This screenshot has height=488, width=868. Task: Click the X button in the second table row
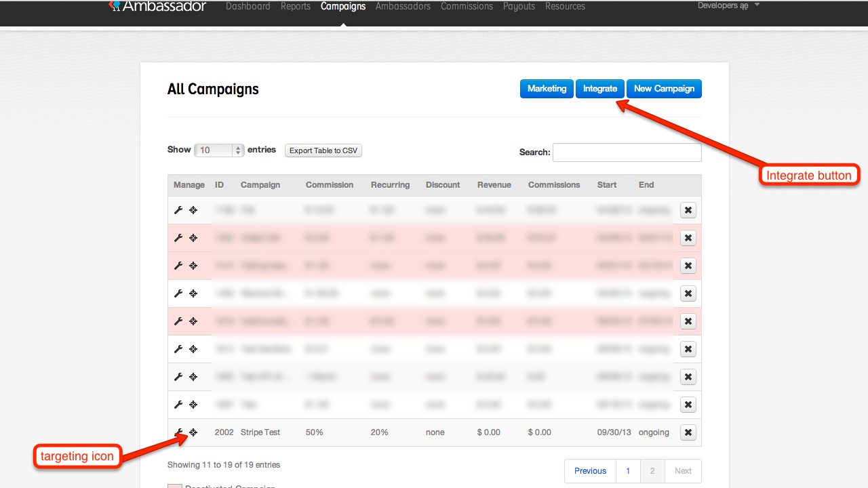[x=688, y=238]
